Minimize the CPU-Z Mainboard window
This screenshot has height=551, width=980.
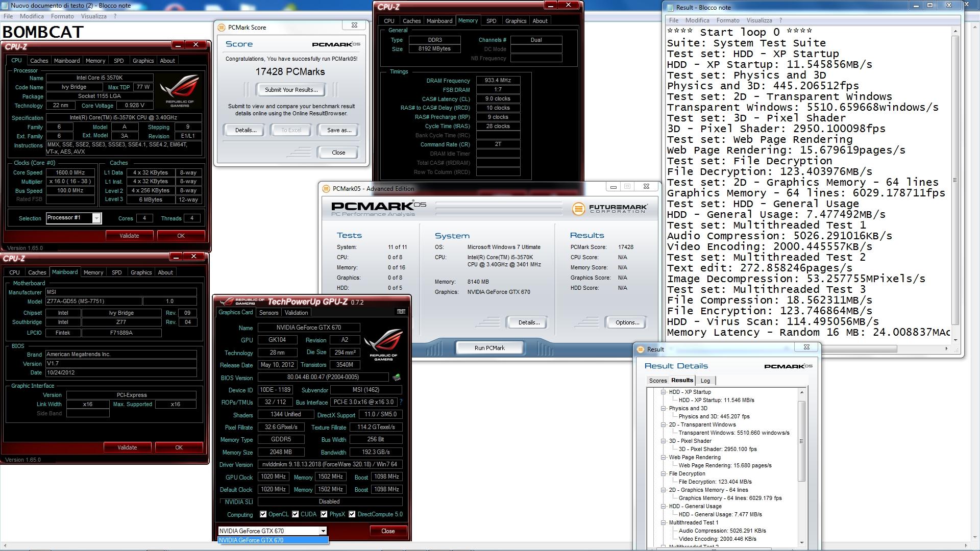[176, 256]
